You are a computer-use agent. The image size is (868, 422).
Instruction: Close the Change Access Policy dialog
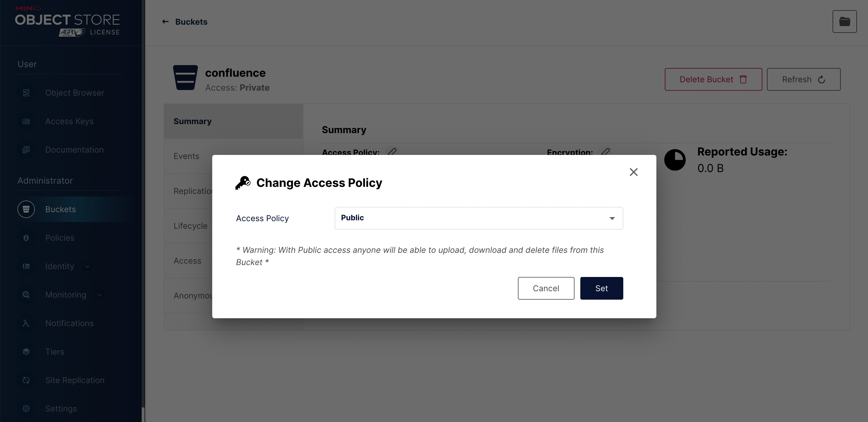pyautogui.click(x=633, y=172)
